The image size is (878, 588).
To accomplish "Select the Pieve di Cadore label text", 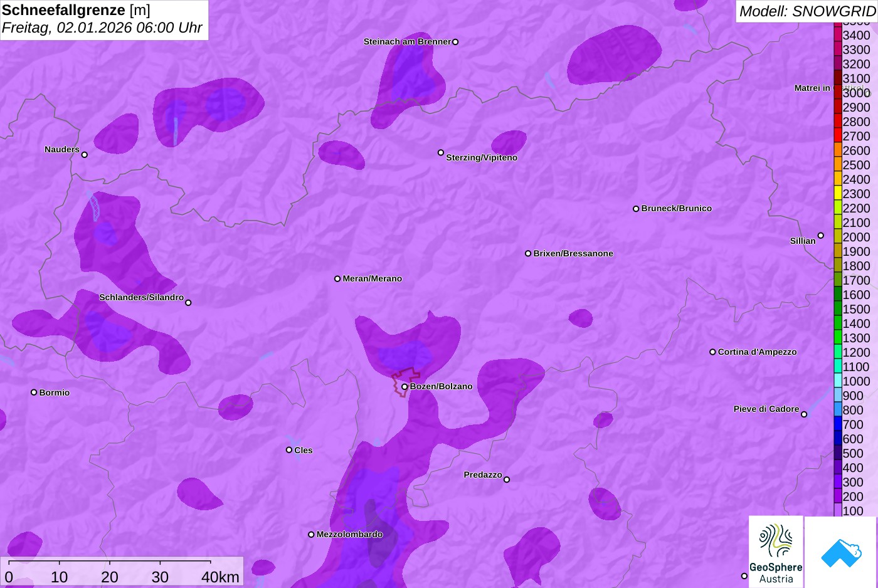I will coord(766,409).
